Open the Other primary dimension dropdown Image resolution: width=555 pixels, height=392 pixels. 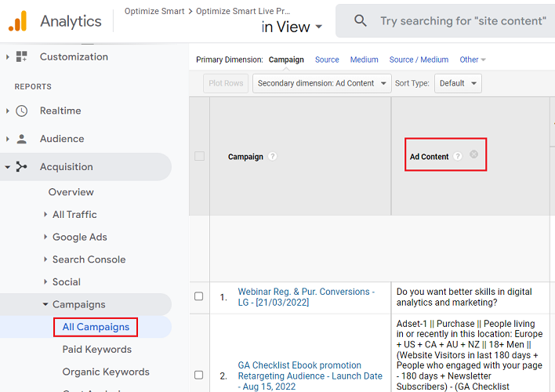(473, 60)
